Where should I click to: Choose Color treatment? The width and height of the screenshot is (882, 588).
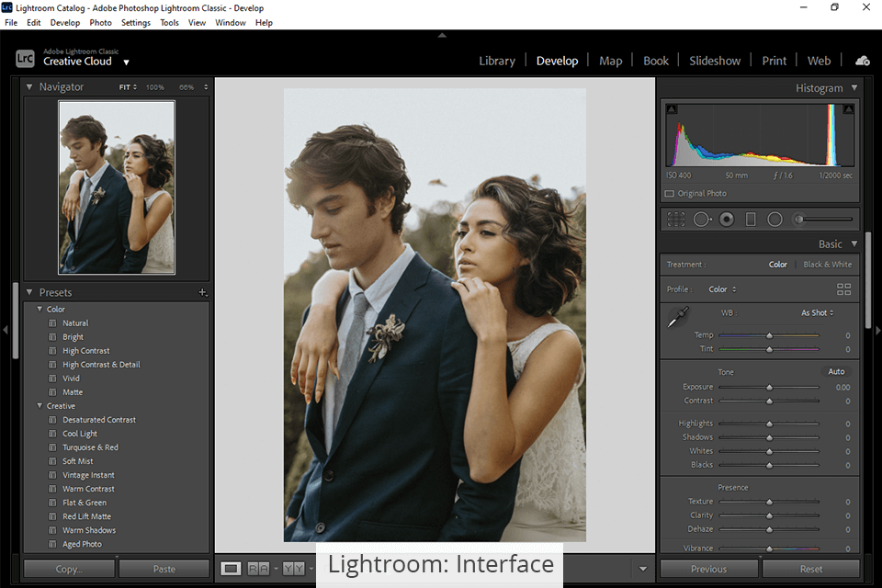click(778, 265)
